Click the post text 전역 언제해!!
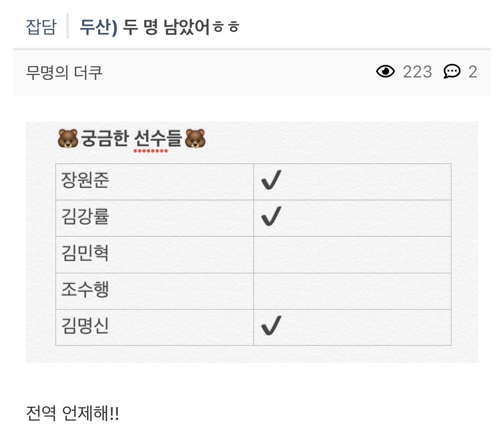The height and width of the screenshot is (447, 504). pyautogui.click(x=72, y=414)
